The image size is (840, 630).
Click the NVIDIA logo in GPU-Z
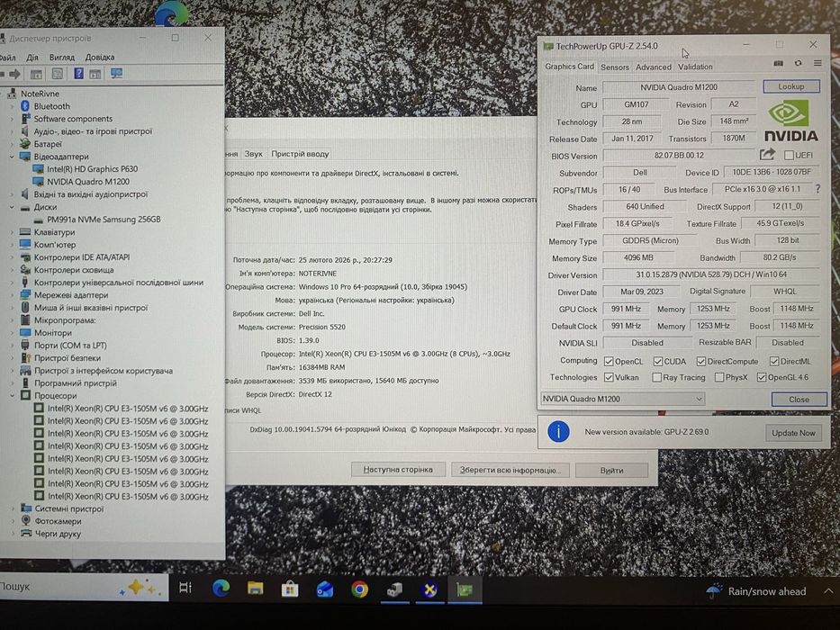tap(790, 122)
